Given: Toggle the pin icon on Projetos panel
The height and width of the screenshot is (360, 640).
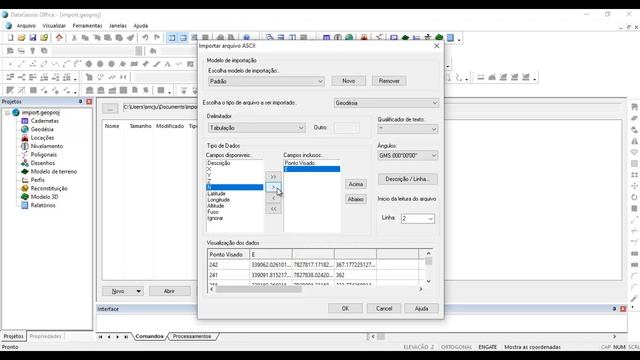Looking at the screenshot, I should [x=80, y=101].
